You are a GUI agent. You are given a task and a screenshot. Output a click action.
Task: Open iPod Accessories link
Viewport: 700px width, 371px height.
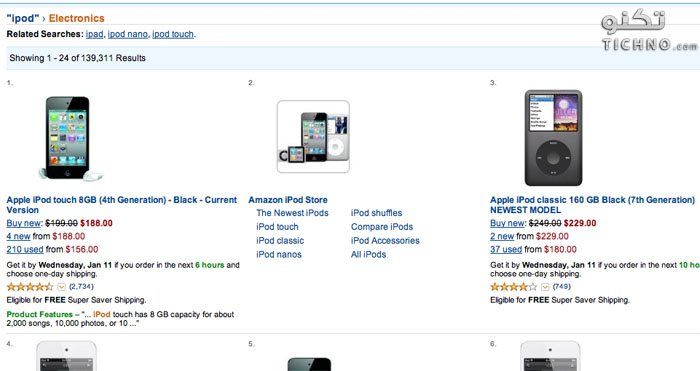385,241
